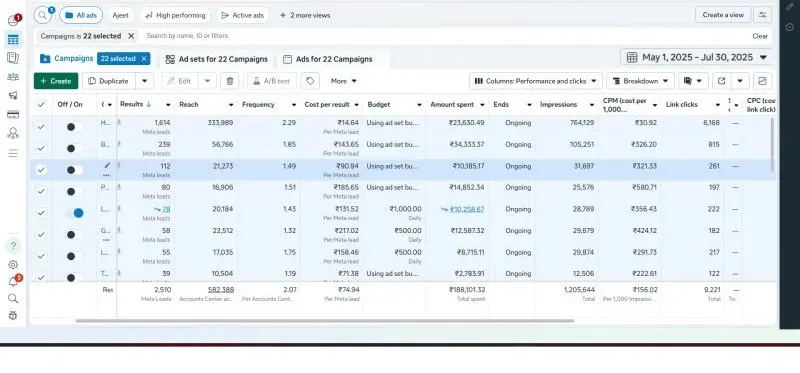Viewport: 800px width, 373px height.
Task: Uncheck the campaign row with 239 results
Action: tap(41, 148)
